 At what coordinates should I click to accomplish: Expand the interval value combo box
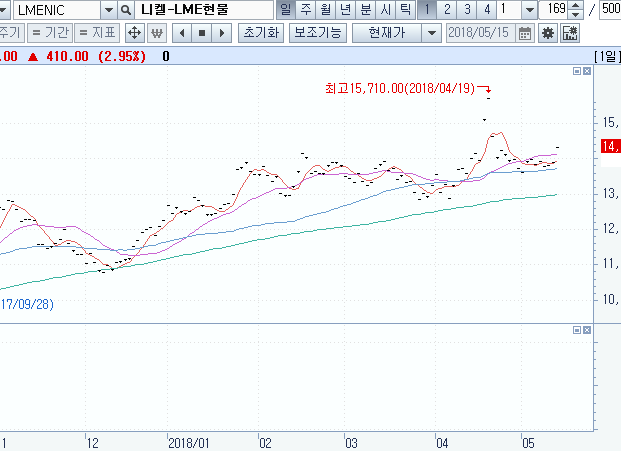tap(531, 10)
